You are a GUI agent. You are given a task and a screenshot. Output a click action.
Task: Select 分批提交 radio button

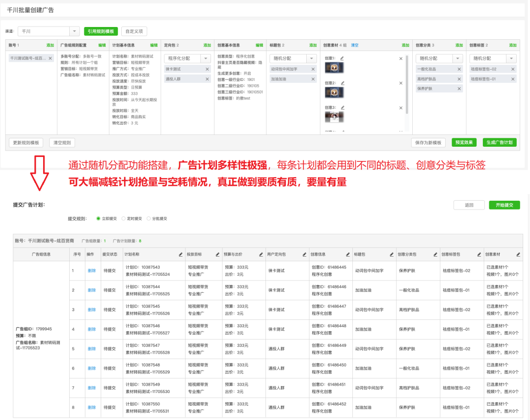(x=149, y=218)
